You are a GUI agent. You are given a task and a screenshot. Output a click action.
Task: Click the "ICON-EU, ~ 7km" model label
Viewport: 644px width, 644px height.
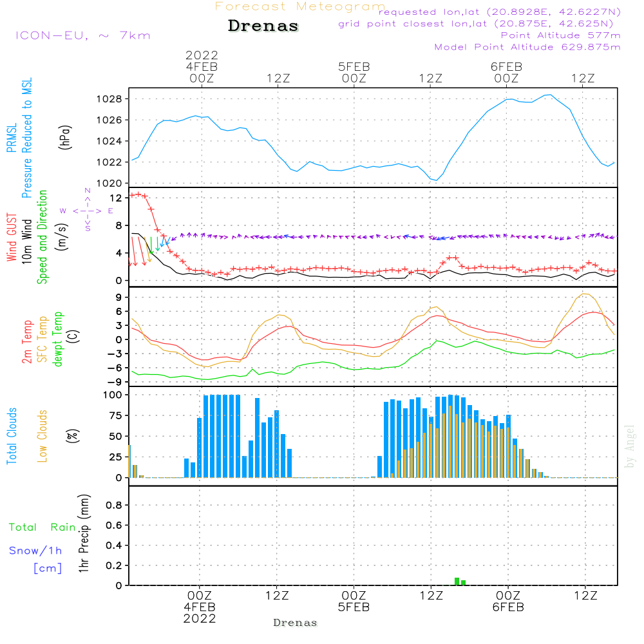[x=83, y=35]
